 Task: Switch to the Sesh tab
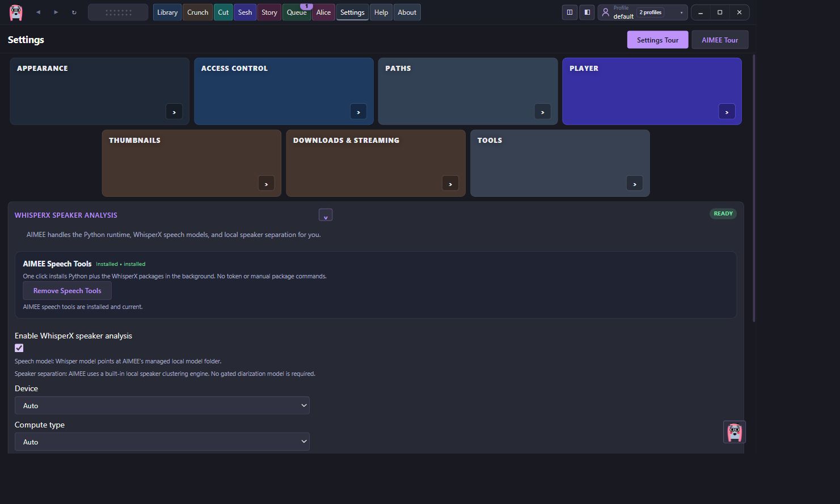[245, 12]
